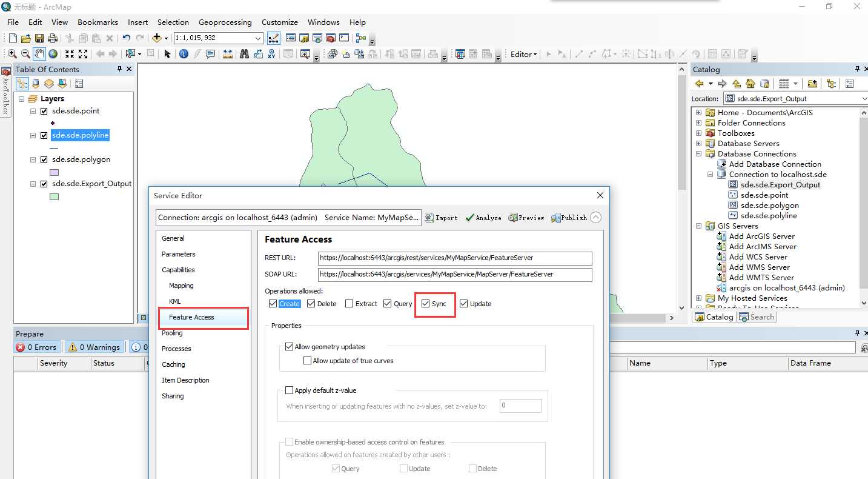Click List By Source icon in contents
The height and width of the screenshot is (479, 868).
click(x=36, y=84)
